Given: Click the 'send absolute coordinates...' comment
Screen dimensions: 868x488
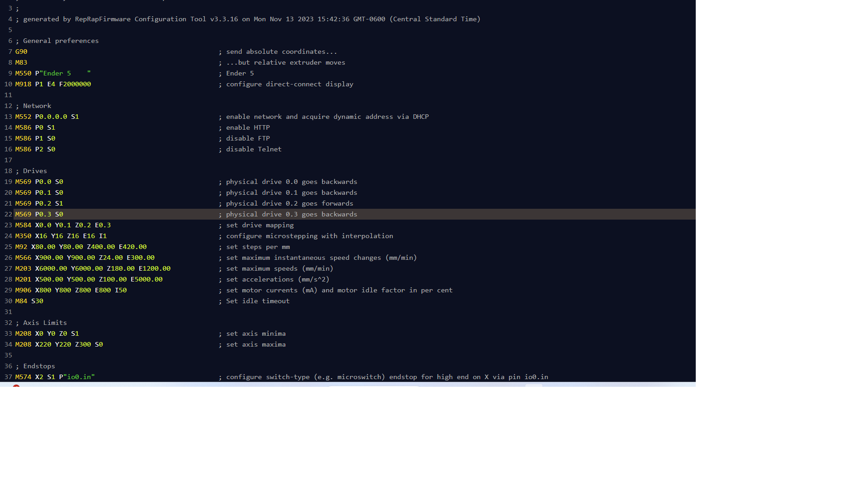Looking at the screenshot, I should pos(278,52).
